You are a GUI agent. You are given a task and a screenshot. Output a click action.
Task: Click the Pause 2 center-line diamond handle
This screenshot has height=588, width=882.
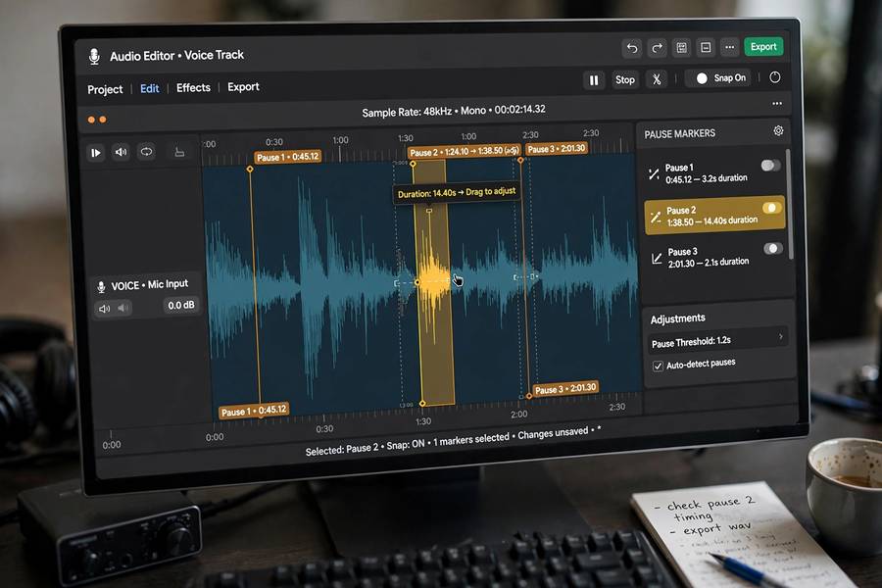417,282
